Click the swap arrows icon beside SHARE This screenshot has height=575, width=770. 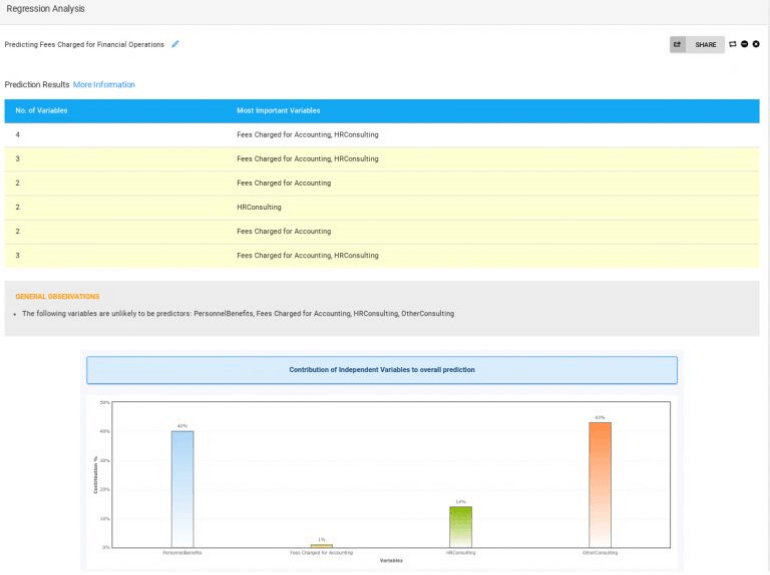733,44
